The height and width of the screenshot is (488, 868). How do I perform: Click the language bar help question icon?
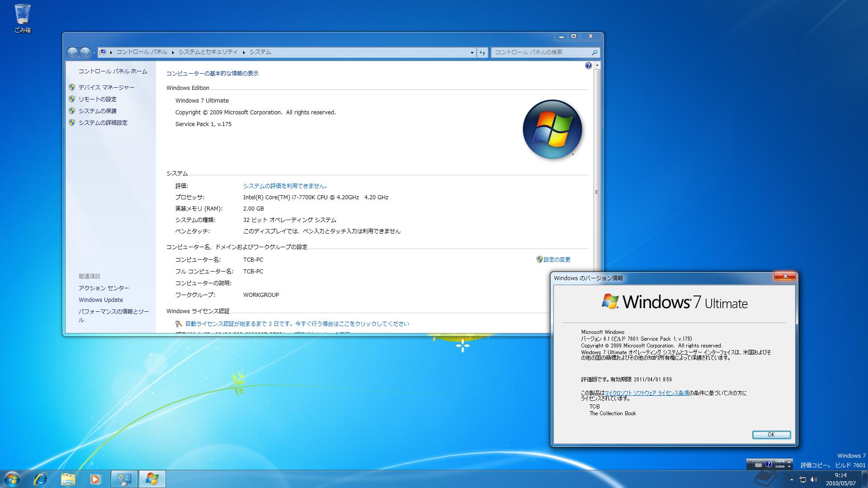point(768,464)
